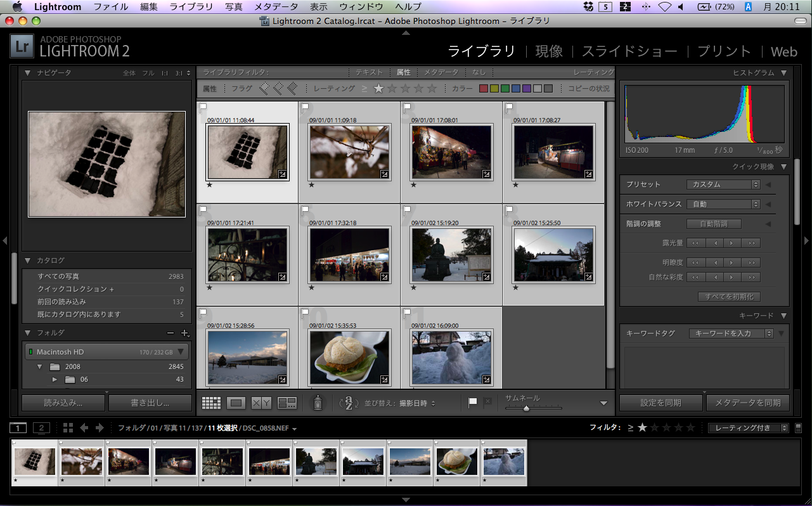Filter by the red color label swatch
Screen dimensions: 812x506
(x=483, y=89)
